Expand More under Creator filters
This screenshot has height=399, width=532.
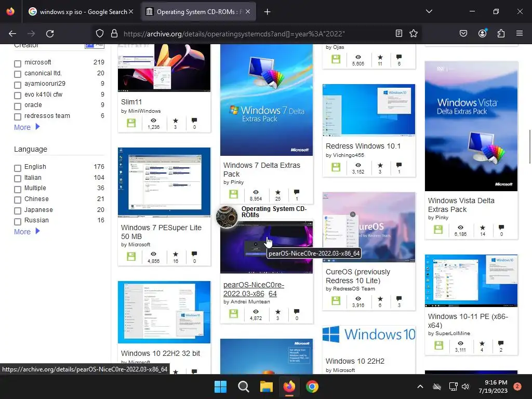pyautogui.click(x=27, y=127)
